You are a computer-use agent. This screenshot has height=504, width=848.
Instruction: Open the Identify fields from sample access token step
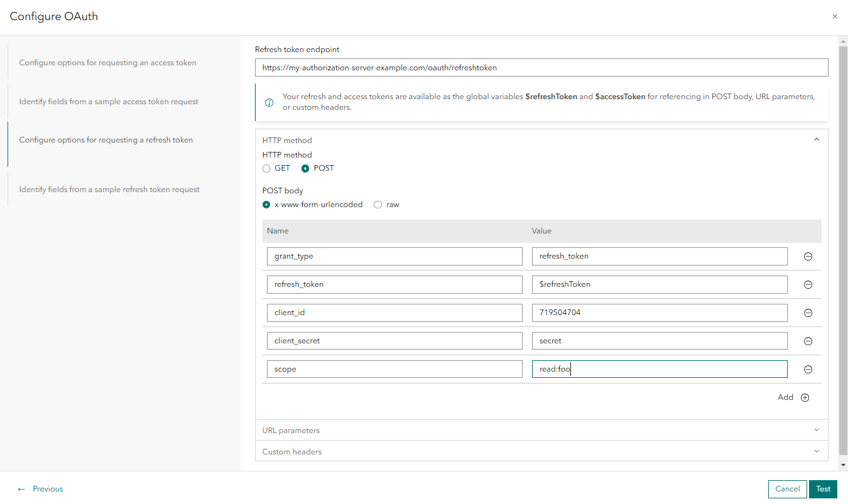pyautogui.click(x=108, y=101)
